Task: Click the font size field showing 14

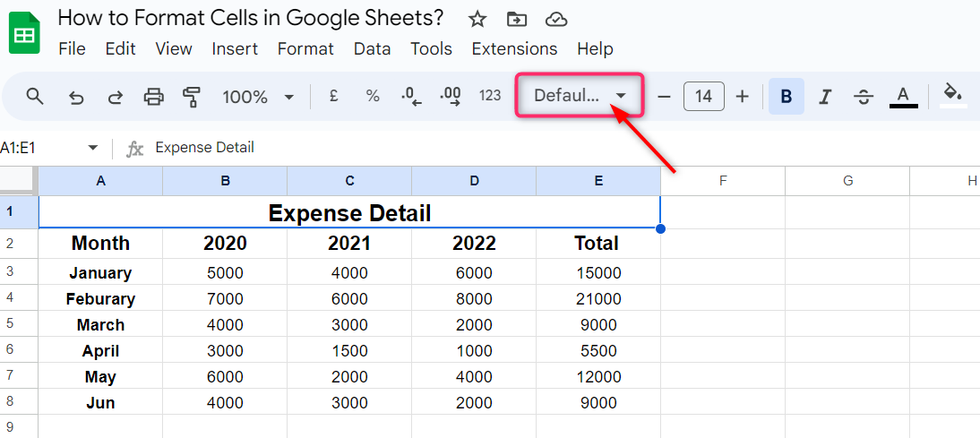Action: [704, 96]
